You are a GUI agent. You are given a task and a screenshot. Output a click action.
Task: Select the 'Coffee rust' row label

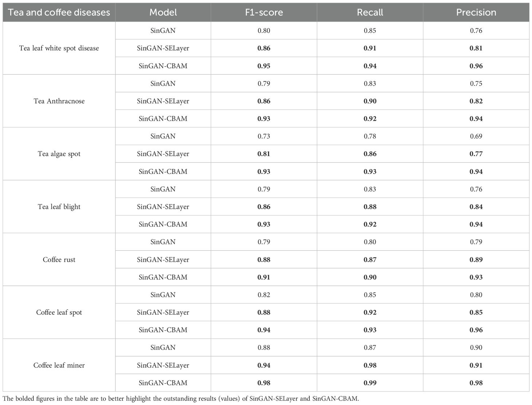pos(59,260)
